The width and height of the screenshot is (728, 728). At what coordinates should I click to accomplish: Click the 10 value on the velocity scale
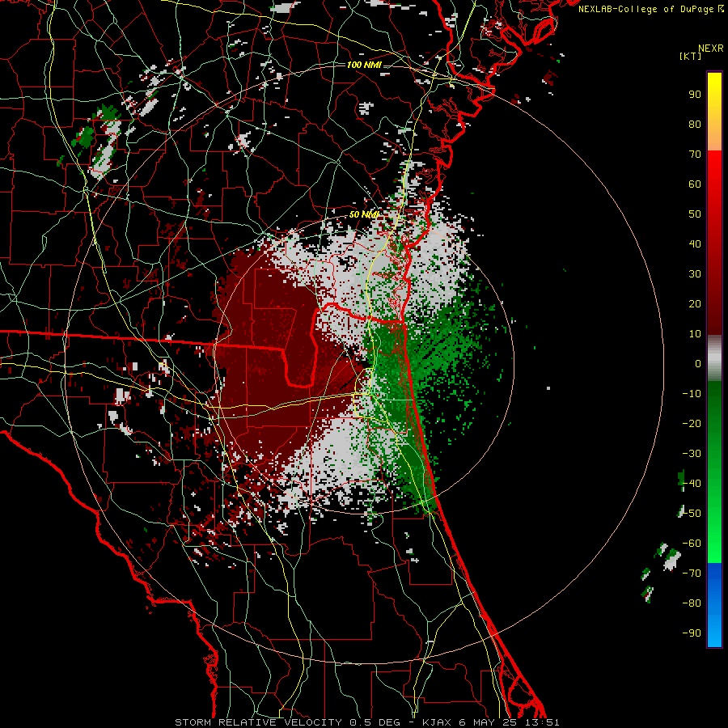695,334
